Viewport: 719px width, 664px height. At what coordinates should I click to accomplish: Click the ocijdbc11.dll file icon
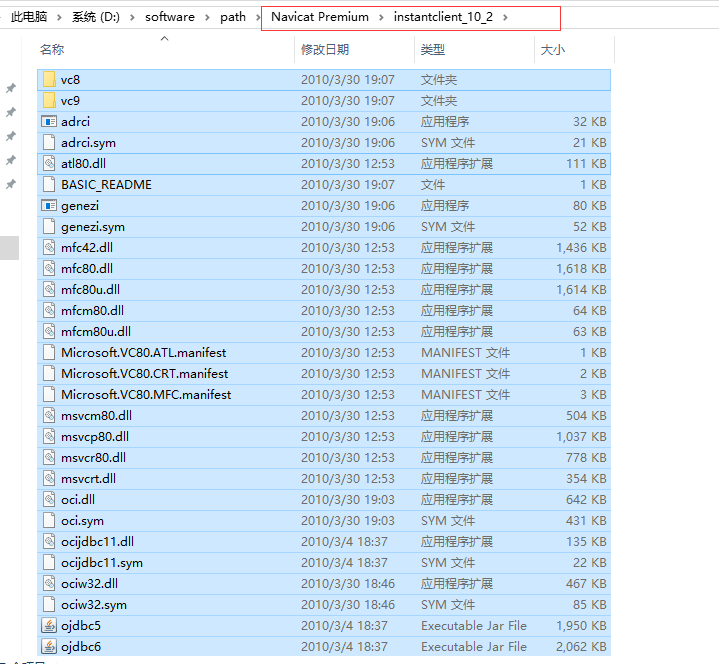click(49, 542)
